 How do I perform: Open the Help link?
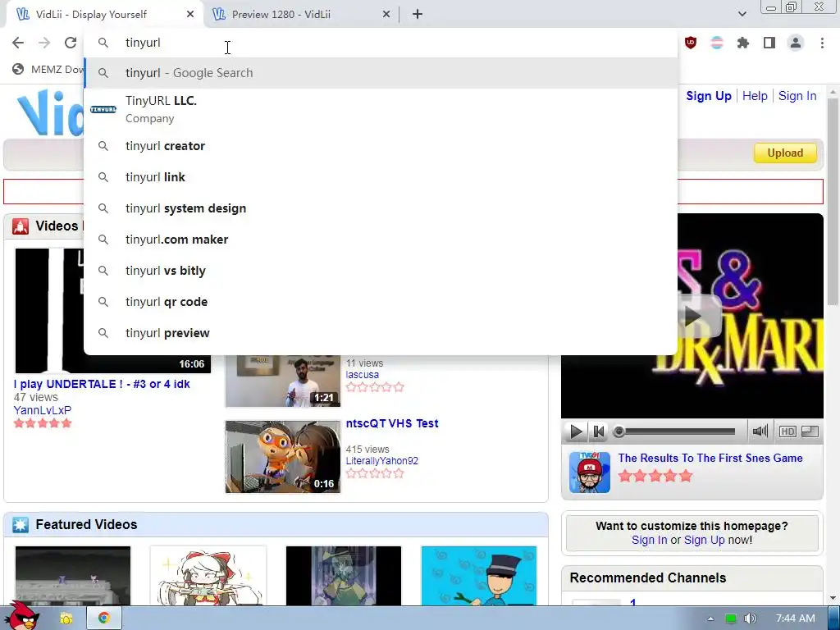click(755, 96)
